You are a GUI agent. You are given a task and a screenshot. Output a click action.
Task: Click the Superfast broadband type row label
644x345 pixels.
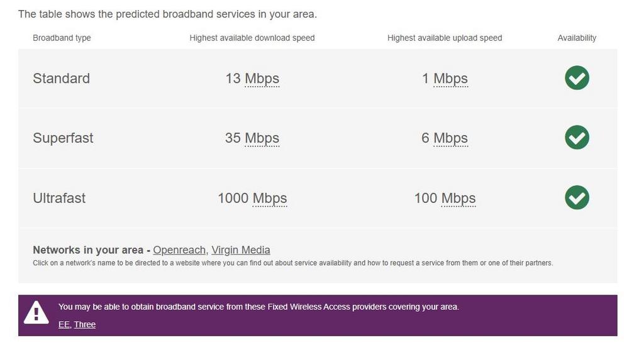pyautogui.click(x=64, y=138)
